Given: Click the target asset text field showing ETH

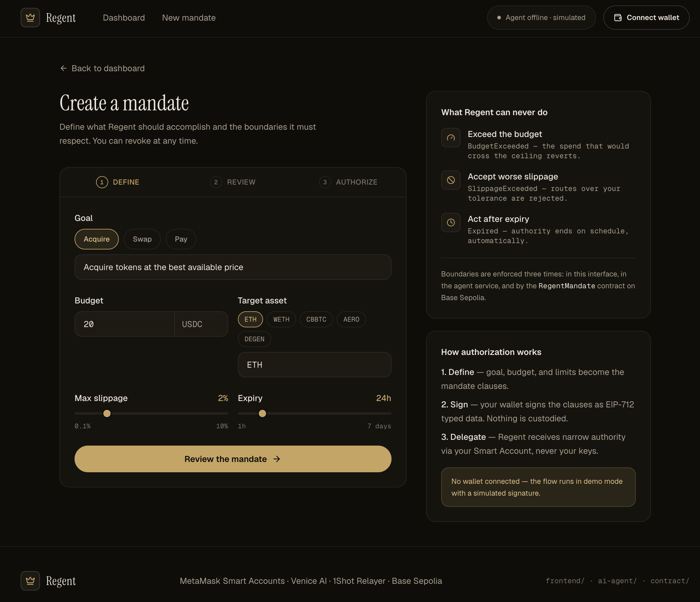Looking at the screenshot, I should click(x=315, y=365).
